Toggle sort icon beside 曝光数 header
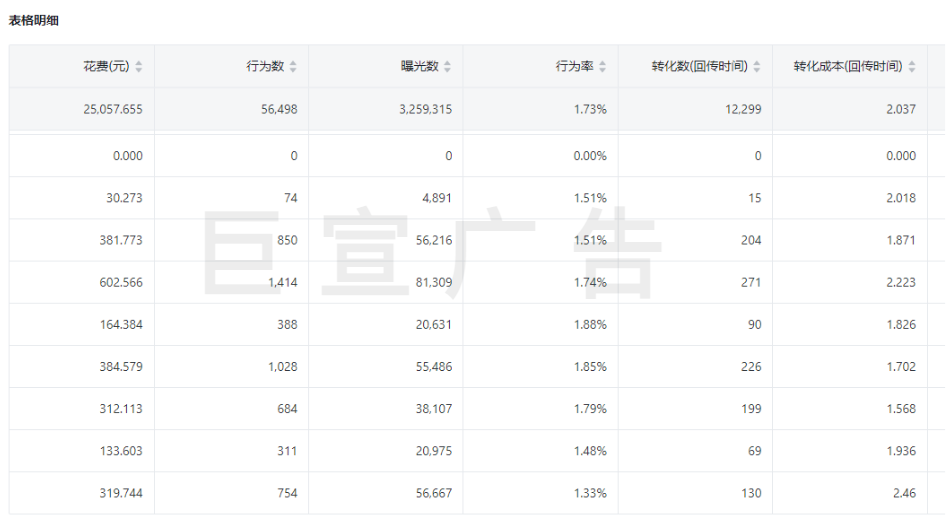 tap(447, 67)
